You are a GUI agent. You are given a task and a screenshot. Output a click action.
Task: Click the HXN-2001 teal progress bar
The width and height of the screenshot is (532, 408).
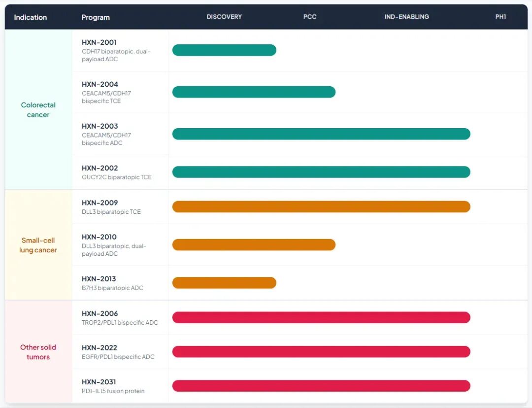224,50
